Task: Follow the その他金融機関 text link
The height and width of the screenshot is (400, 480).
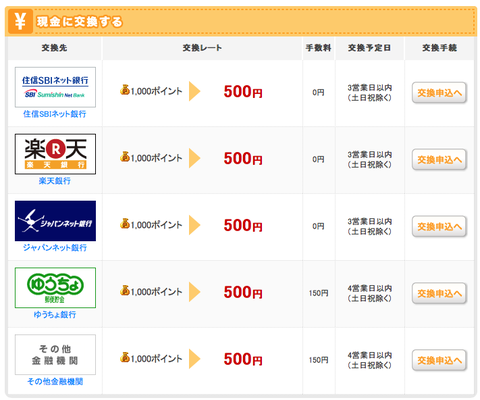Action: [x=55, y=381]
